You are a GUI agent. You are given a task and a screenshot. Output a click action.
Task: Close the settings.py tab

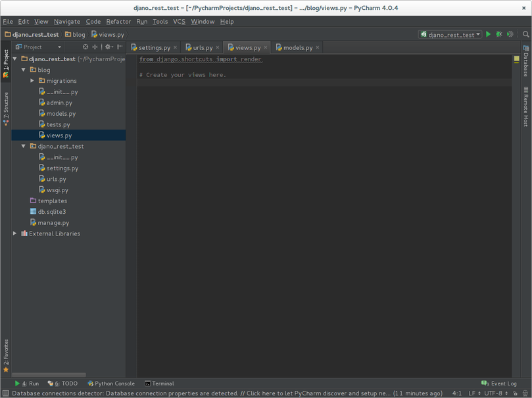pyautogui.click(x=175, y=47)
